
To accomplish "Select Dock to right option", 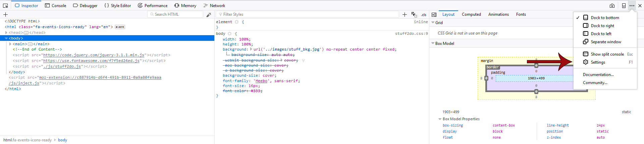I will pyautogui.click(x=602, y=26).
